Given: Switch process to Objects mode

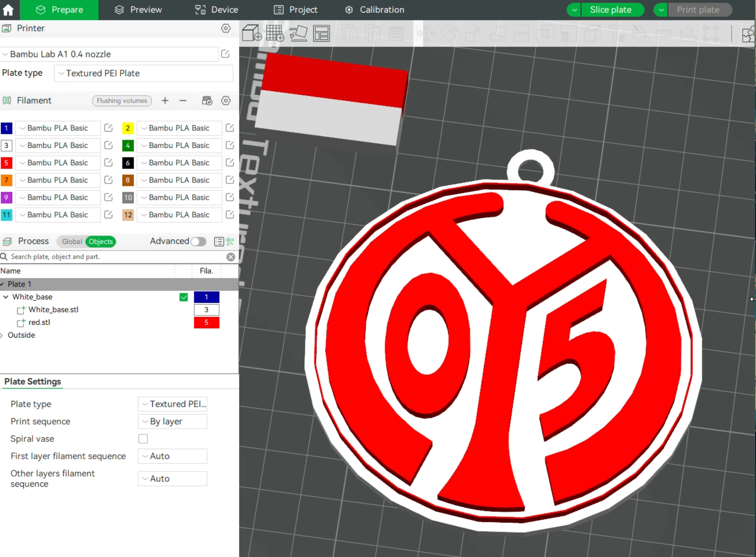Looking at the screenshot, I should coord(101,242).
